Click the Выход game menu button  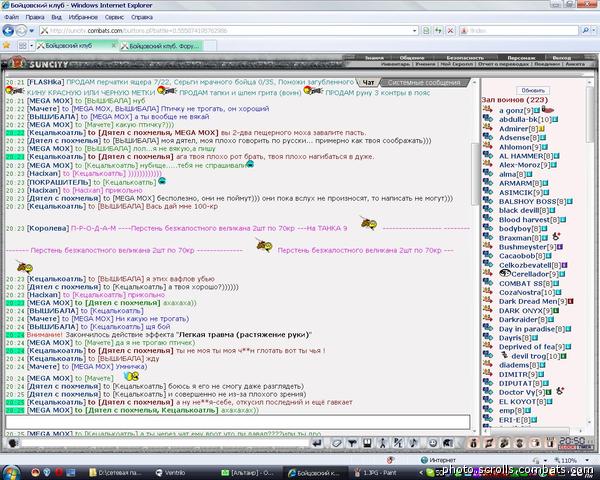pos(561,58)
